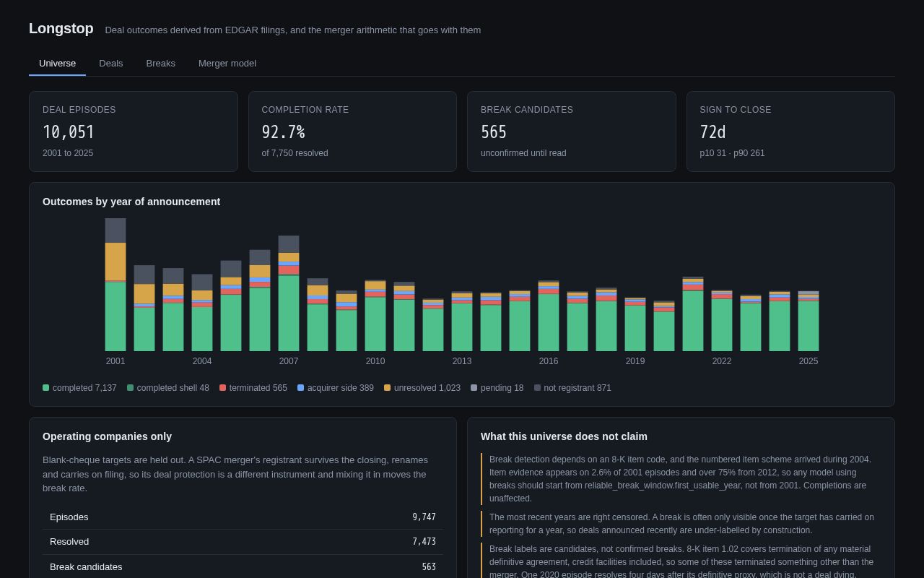924x578 pixels.
Task: Select the 2025 bar in the chart
Action: pos(808,322)
